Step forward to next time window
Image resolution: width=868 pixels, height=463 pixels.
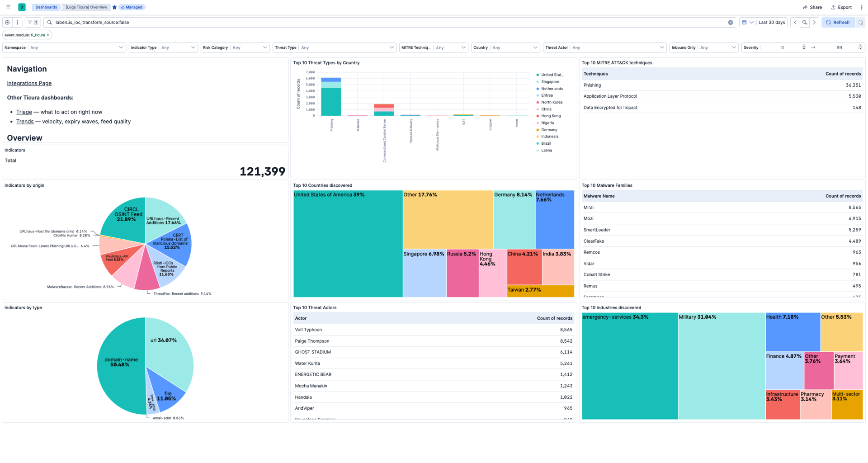(814, 22)
